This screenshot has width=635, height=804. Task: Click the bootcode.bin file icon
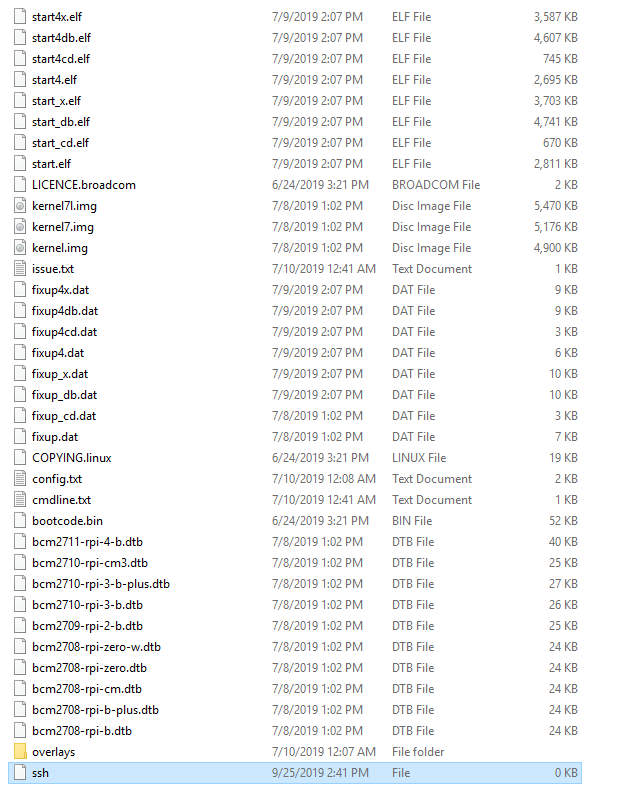pyautogui.click(x=20, y=520)
